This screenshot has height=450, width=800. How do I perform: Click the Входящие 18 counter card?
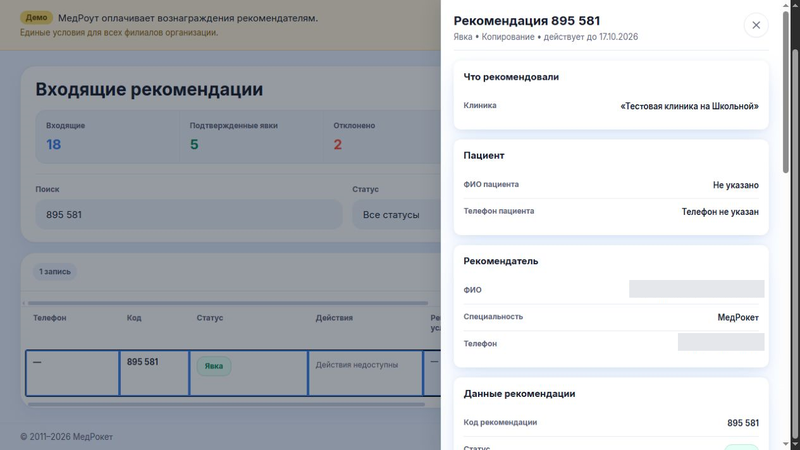click(x=108, y=137)
